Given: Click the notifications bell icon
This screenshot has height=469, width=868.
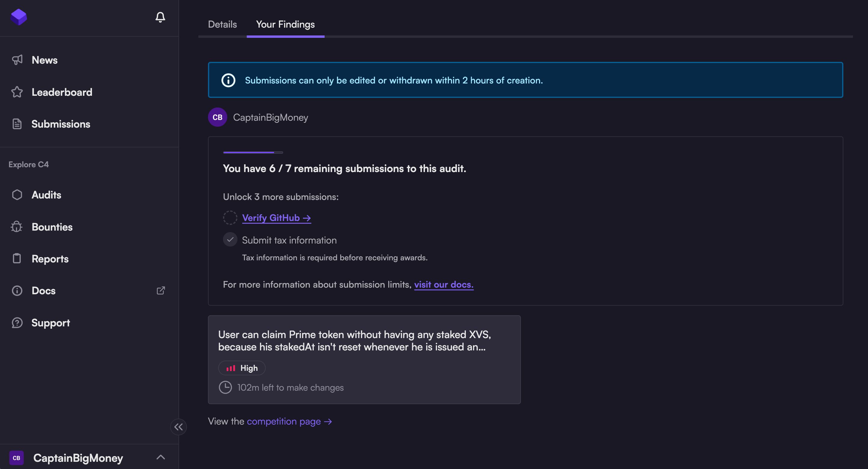Looking at the screenshot, I should point(160,17).
